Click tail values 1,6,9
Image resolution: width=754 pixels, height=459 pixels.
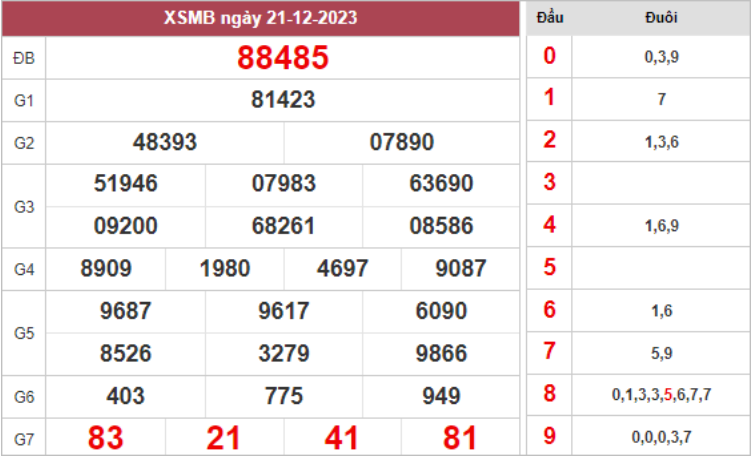(661, 226)
